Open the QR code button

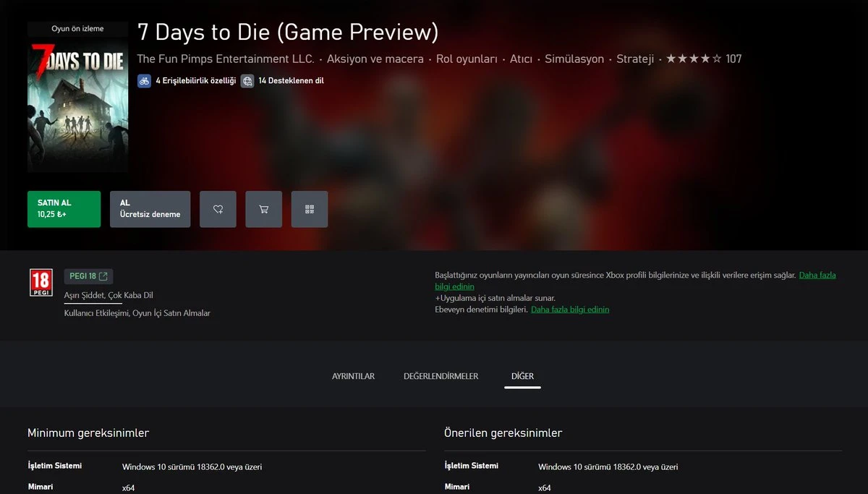(x=310, y=209)
